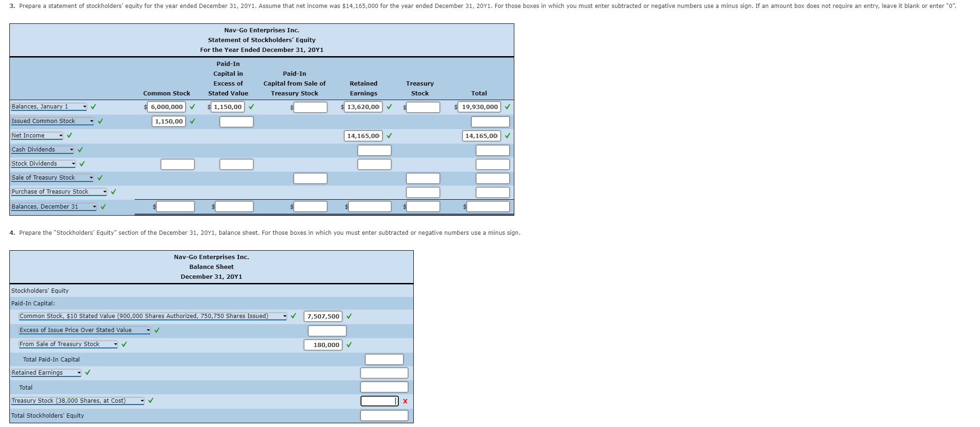Image resolution: width=980 pixels, height=427 pixels.
Task: Click the Cash Dividends retained earnings input box
Action: point(374,150)
